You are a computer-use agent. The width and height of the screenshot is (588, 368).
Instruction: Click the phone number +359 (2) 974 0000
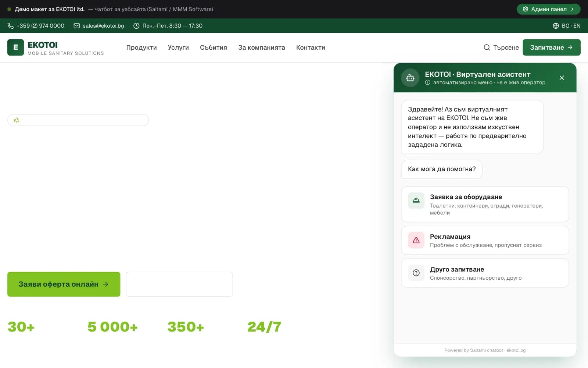point(40,26)
